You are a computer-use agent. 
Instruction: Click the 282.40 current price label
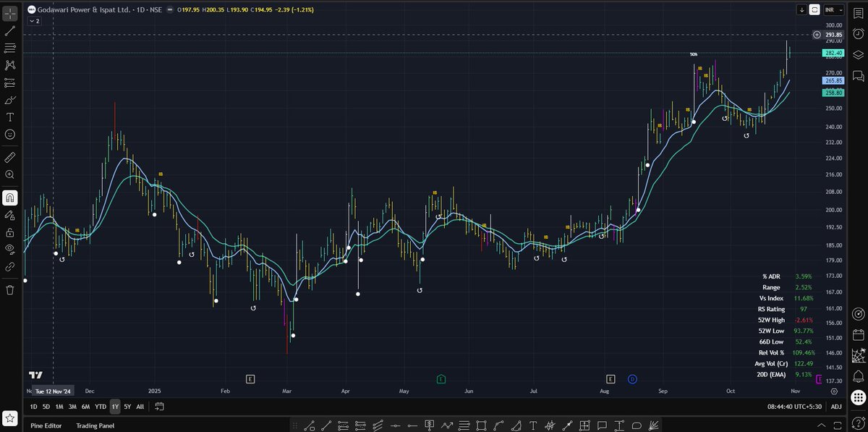pos(833,53)
